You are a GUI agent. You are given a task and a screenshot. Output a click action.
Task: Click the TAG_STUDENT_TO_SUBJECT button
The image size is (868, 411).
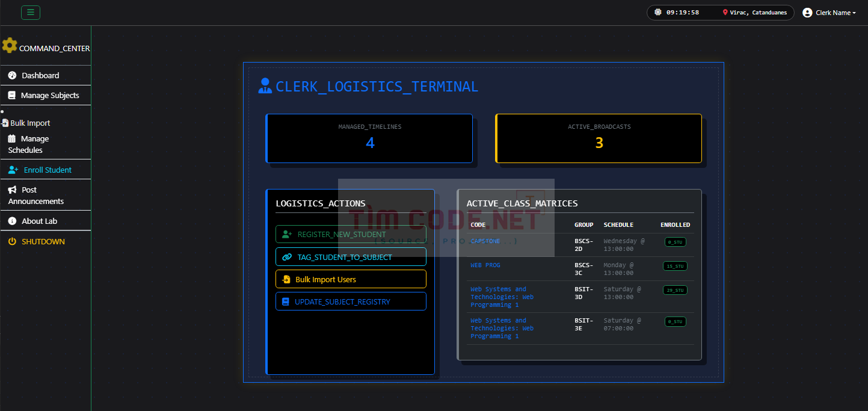pos(351,257)
